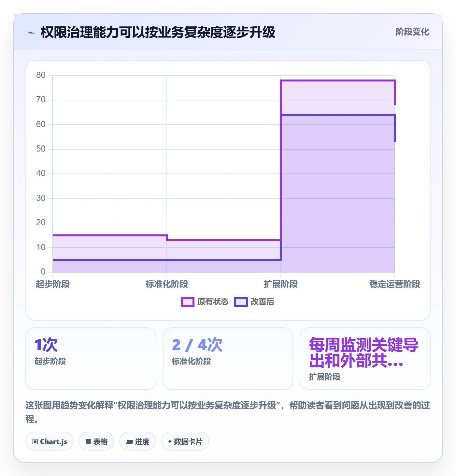Click the 80 y-axis tick label
Image resolution: width=456 pixels, height=476 pixels.
pos(41,75)
